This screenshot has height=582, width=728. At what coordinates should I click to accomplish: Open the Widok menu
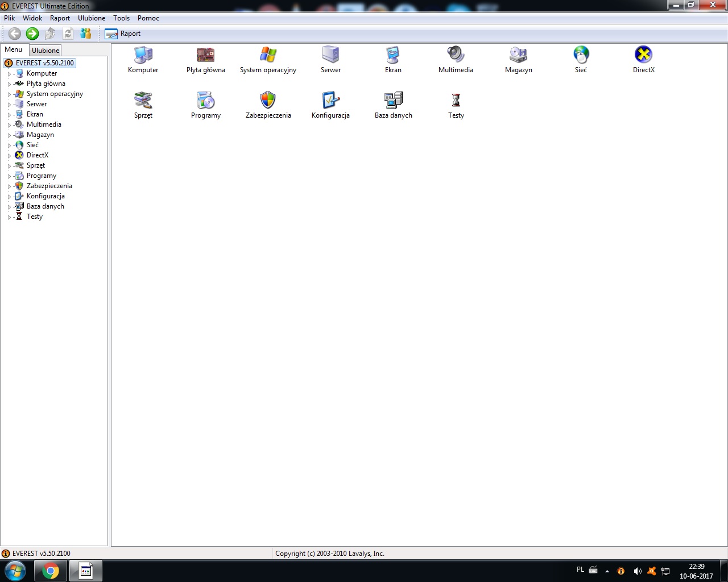click(x=32, y=18)
